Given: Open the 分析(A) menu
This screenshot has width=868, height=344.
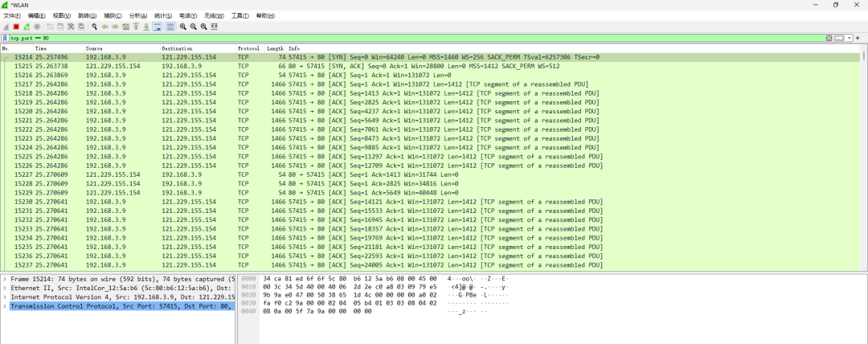Looking at the screenshot, I should (x=138, y=15).
